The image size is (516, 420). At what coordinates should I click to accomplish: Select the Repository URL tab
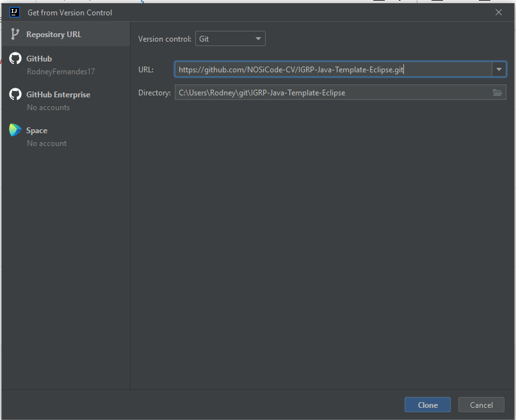tap(66, 34)
